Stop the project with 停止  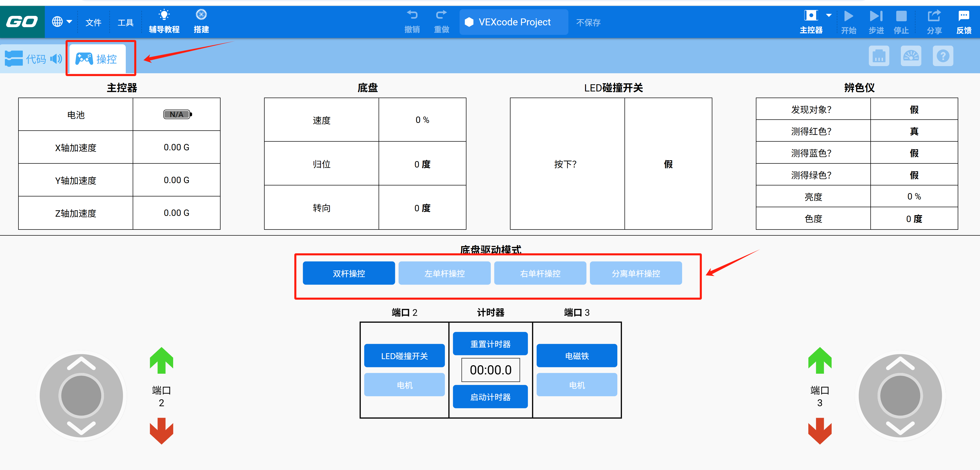[x=901, y=22]
